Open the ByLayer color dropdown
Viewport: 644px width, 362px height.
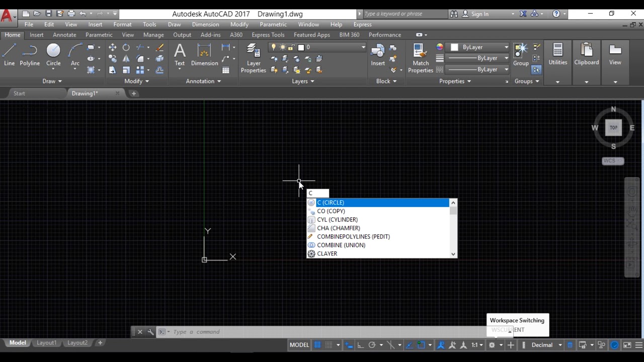(x=506, y=47)
